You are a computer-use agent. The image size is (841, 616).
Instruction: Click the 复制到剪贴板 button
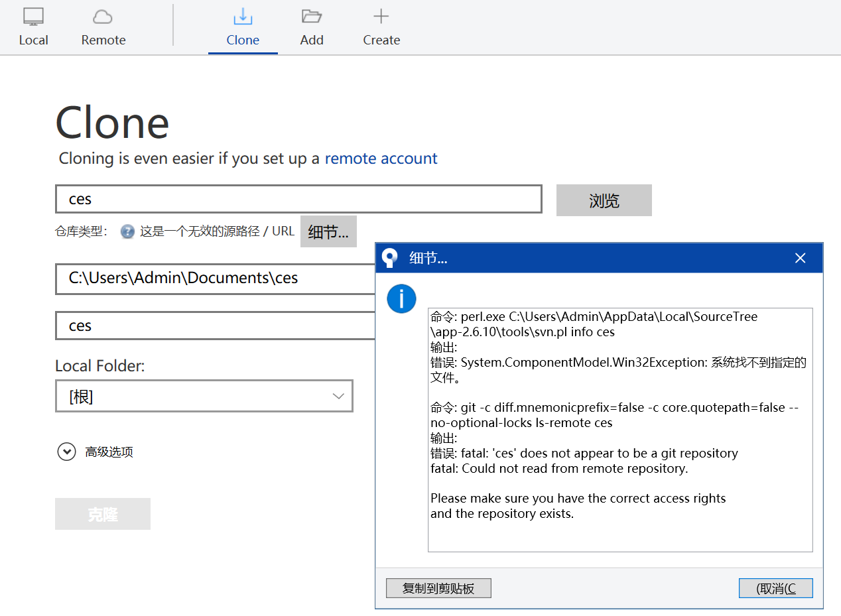click(438, 588)
